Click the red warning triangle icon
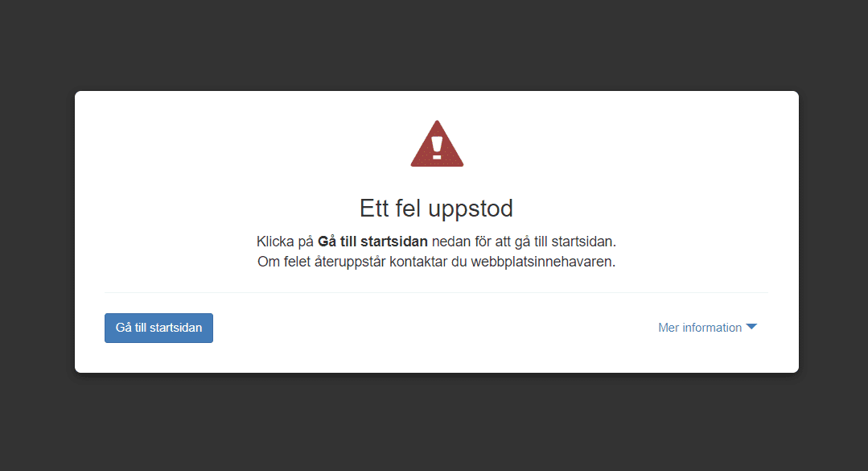This screenshot has height=471, width=868. coord(437,144)
